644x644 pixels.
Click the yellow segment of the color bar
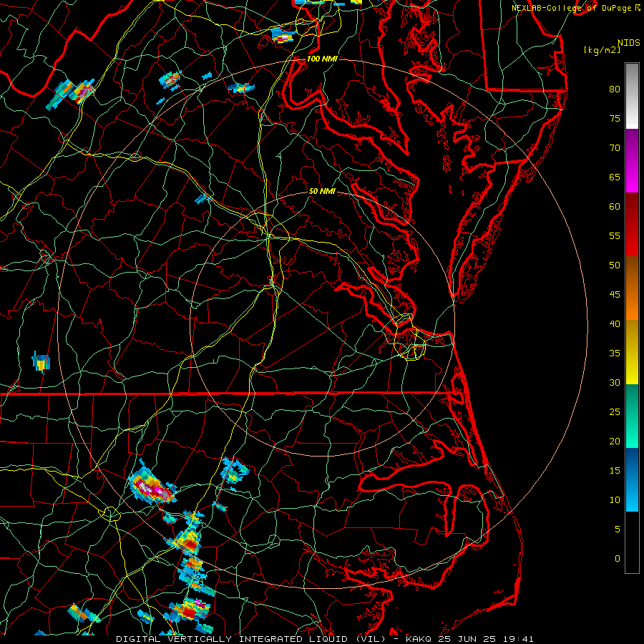(x=632, y=352)
